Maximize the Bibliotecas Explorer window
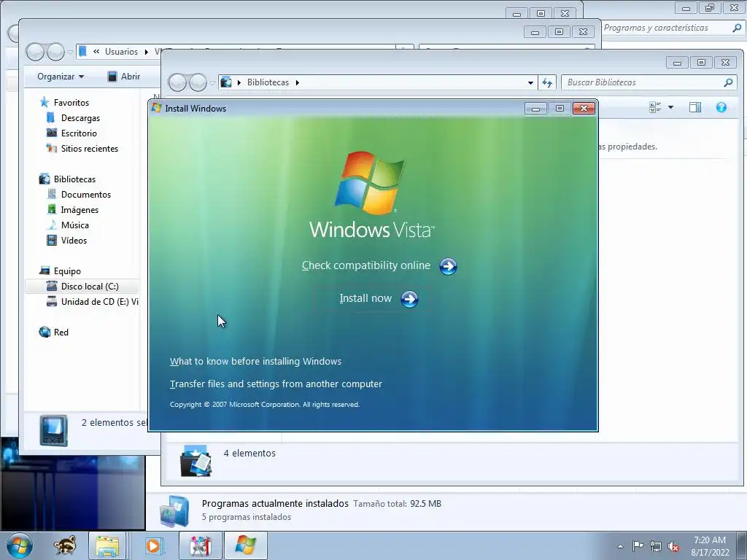747x560 pixels. [x=701, y=63]
